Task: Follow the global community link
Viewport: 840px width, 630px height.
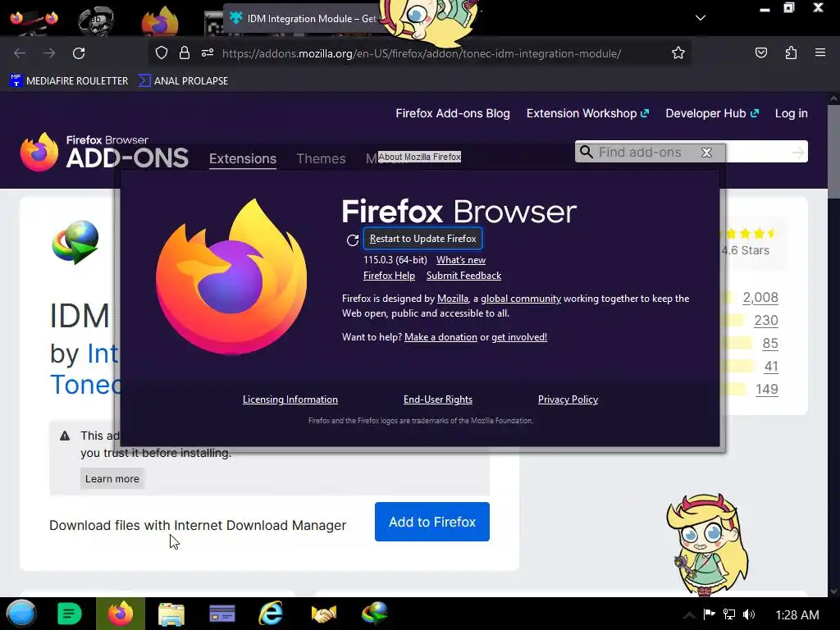Action: [x=521, y=299]
